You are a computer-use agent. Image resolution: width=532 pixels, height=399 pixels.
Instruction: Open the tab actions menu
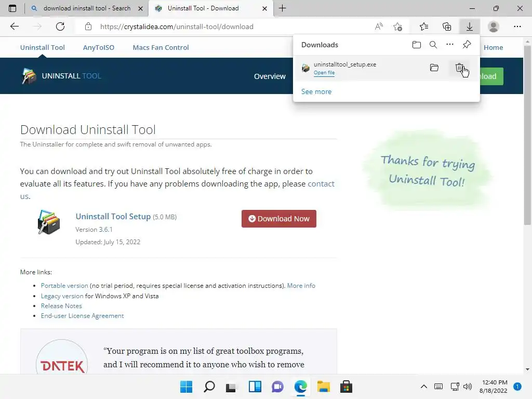tap(12, 8)
